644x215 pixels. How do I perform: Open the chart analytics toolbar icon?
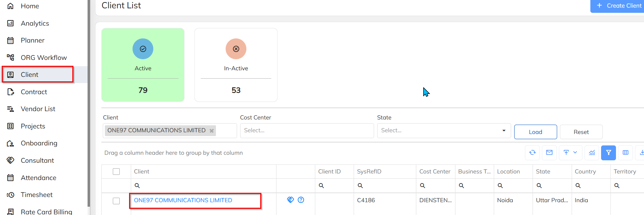tap(592, 153)
